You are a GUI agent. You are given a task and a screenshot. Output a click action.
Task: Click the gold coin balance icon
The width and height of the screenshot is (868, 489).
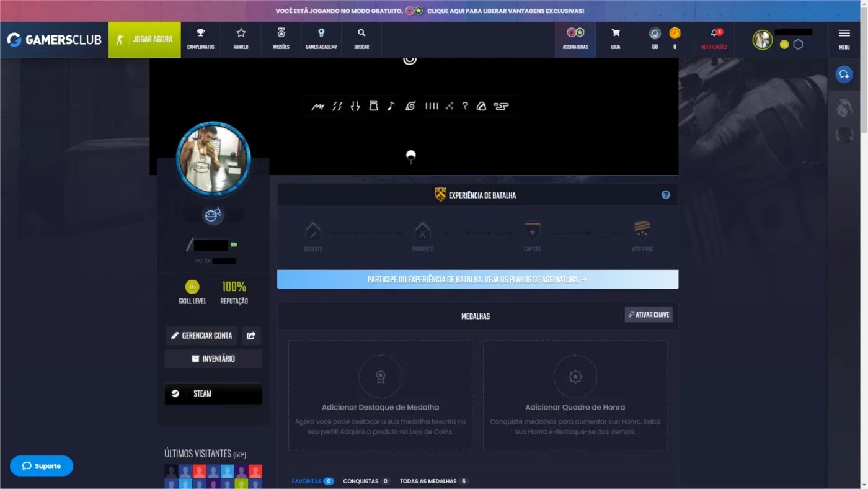[675, 34]
